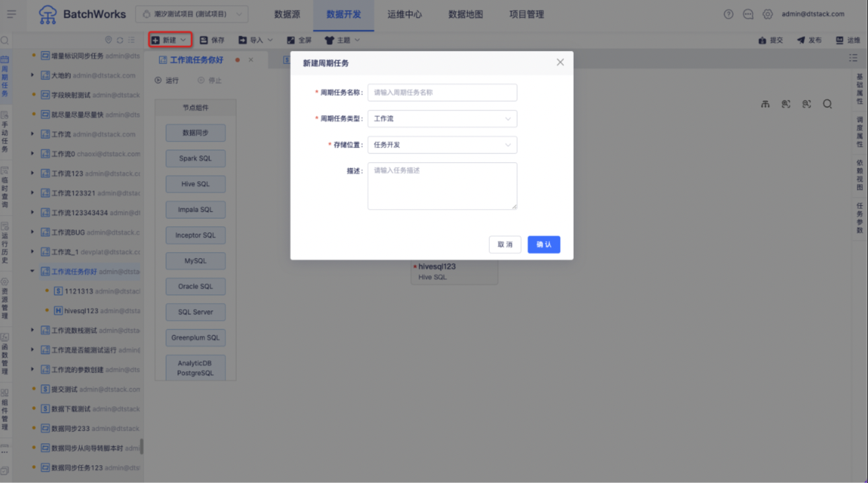
Task: Open 基础属性 right side panel tab
Action: coord(859,89)
